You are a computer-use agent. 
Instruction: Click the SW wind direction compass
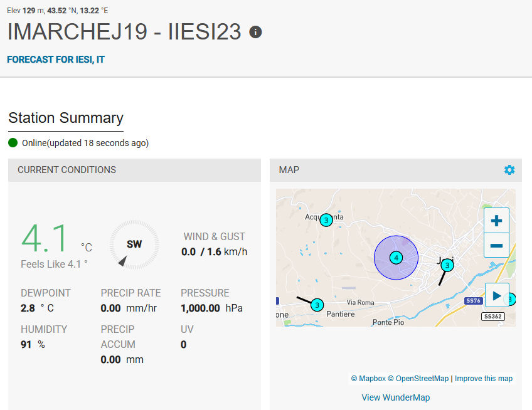tap(134, 244)
